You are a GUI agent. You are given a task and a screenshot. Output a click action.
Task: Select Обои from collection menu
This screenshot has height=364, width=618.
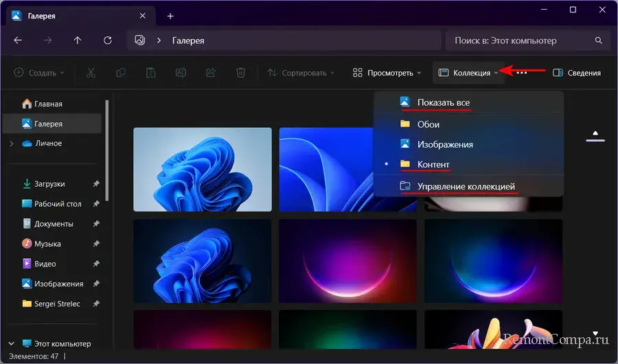[428, 124]
